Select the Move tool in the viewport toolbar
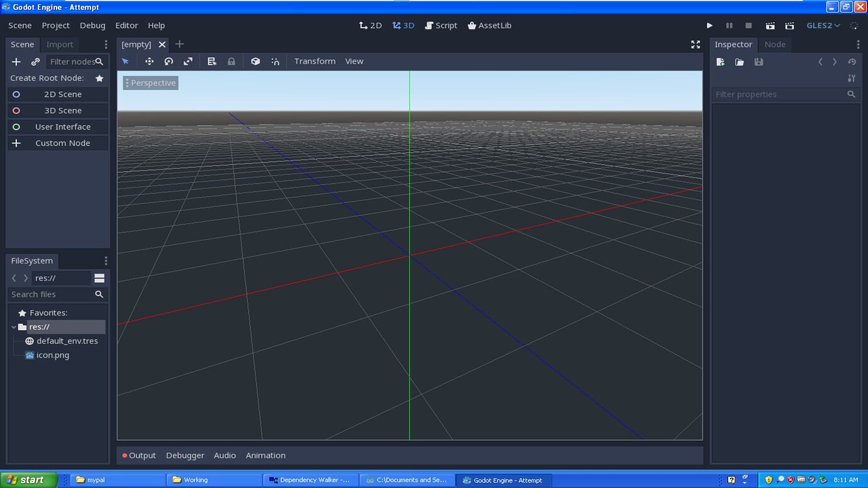The image size is (868, 488). (149, 61)
